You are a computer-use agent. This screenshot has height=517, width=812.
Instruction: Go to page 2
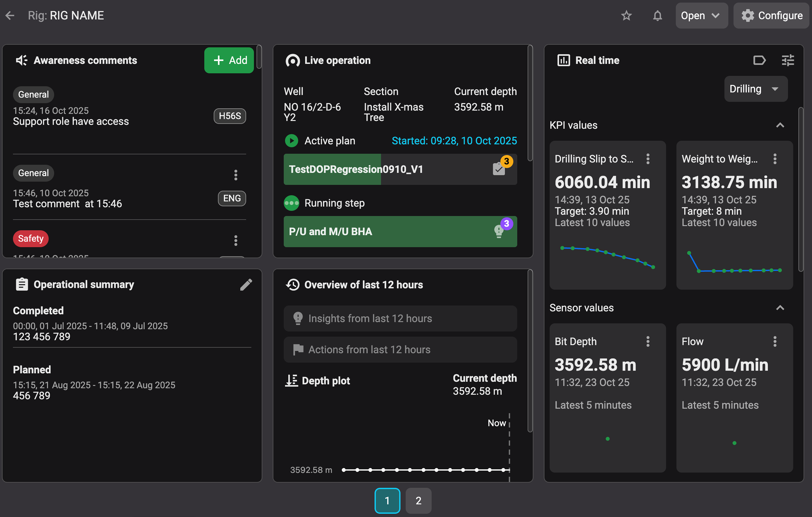click(418, 500)
